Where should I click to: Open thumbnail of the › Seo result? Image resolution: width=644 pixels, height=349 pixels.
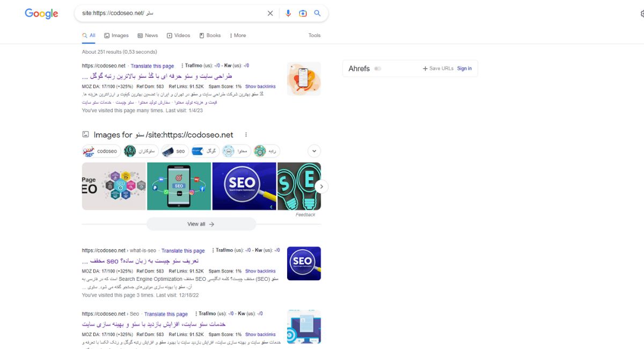pyautogui.click(x=304, y=326)
